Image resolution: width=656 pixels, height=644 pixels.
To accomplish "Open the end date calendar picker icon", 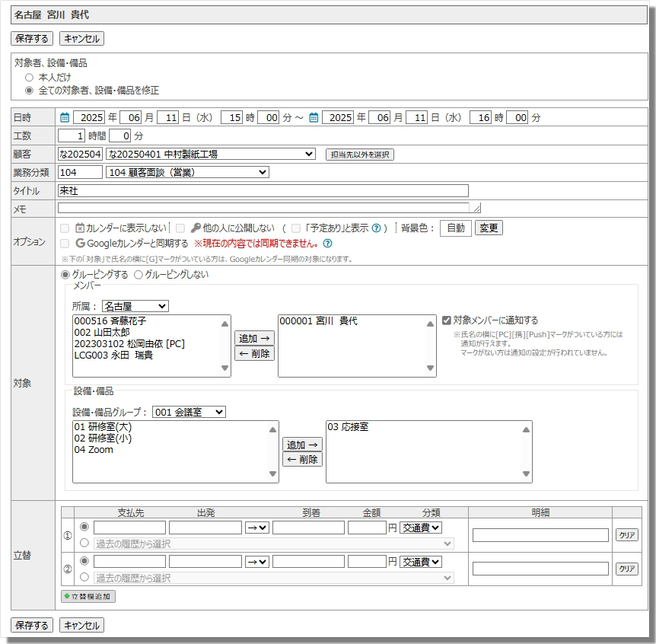I will [314, 117].
